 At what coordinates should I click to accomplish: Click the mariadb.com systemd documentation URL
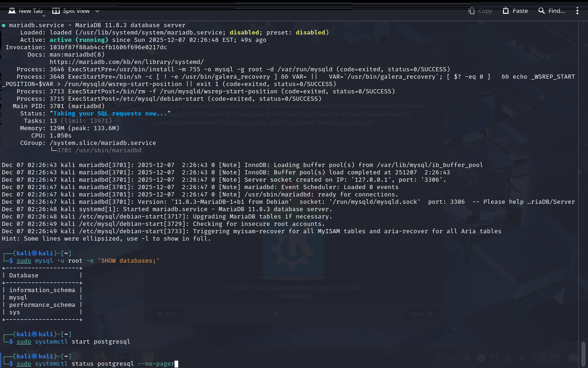click(126, 62)
